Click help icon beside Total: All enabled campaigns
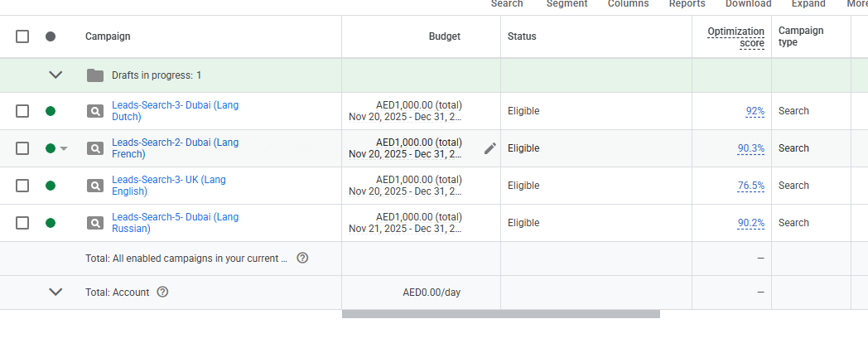The image size is (868, 353). point(302,258)
